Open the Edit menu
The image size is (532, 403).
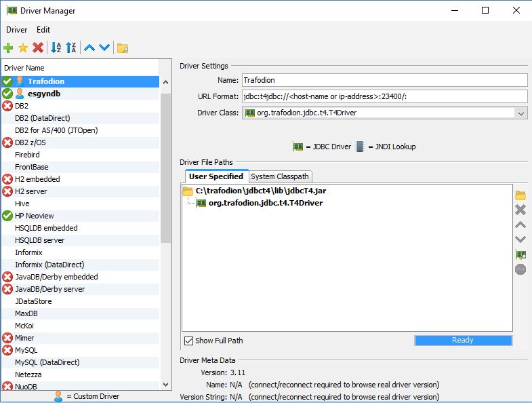pos(43,30)
